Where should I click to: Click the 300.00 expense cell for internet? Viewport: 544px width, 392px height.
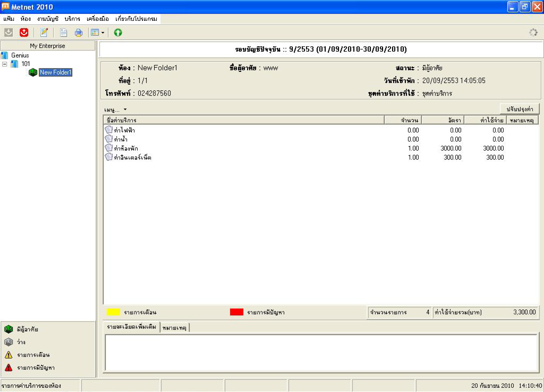[495, 158]
